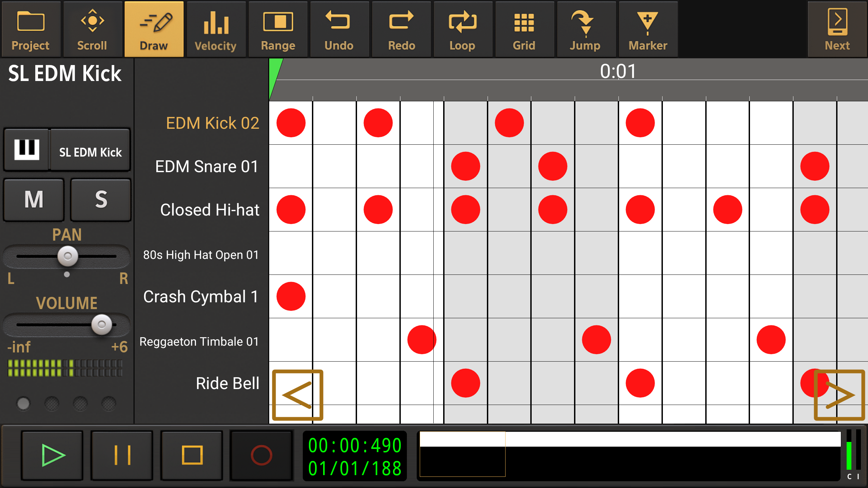Click the VOLUME slider knob

click(101, 325)
